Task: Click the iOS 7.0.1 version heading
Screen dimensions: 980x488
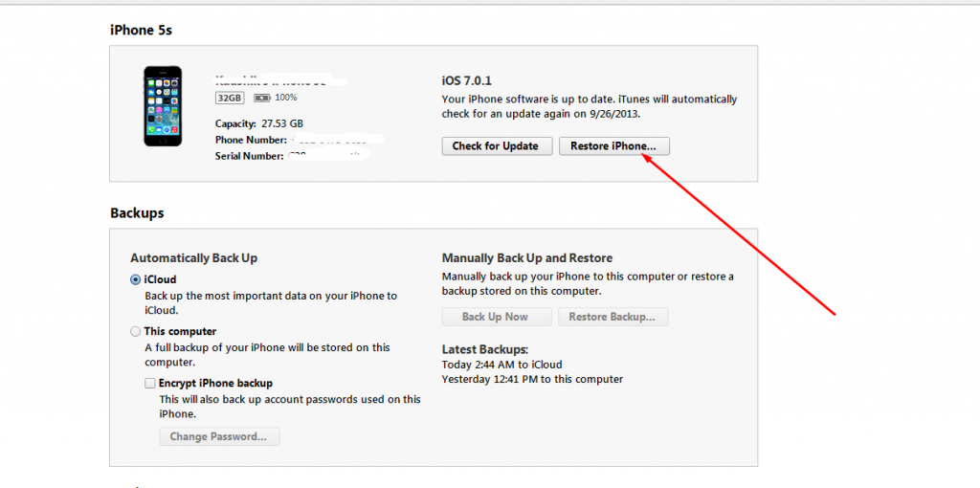Action: point(467,81)
